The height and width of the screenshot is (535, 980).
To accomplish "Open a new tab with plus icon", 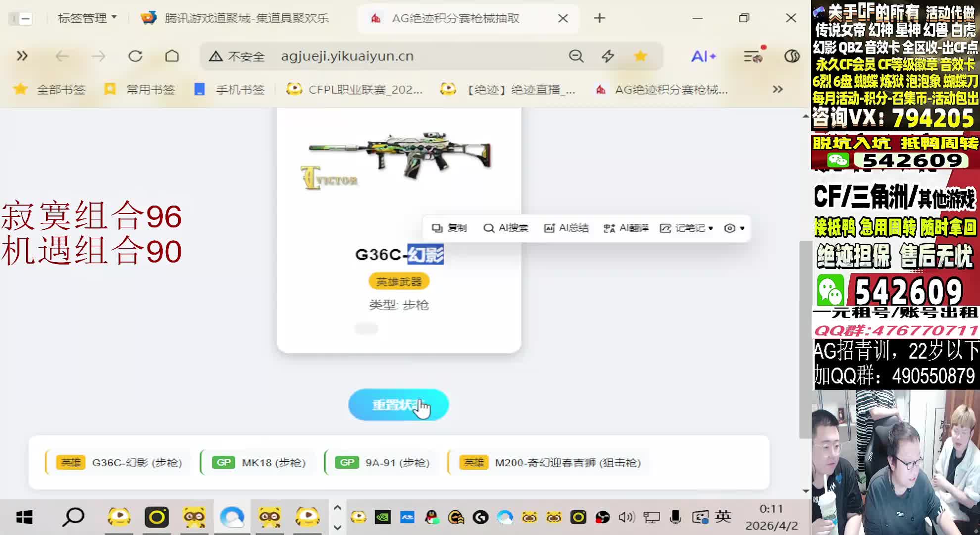I will (x=599, y=18).
